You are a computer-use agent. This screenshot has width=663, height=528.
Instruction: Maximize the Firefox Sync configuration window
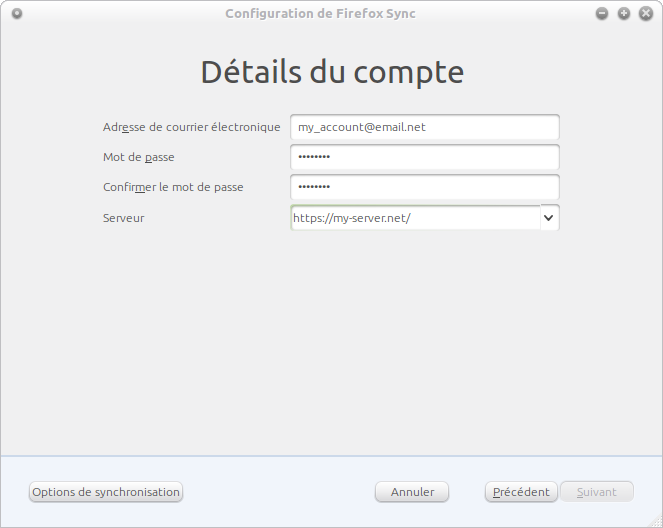click(624, 13)
